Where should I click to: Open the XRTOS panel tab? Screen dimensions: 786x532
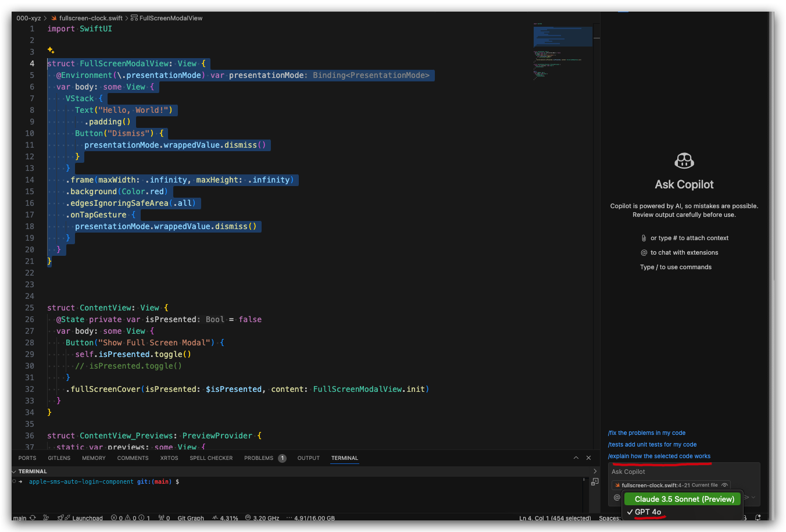coord(169,458)
